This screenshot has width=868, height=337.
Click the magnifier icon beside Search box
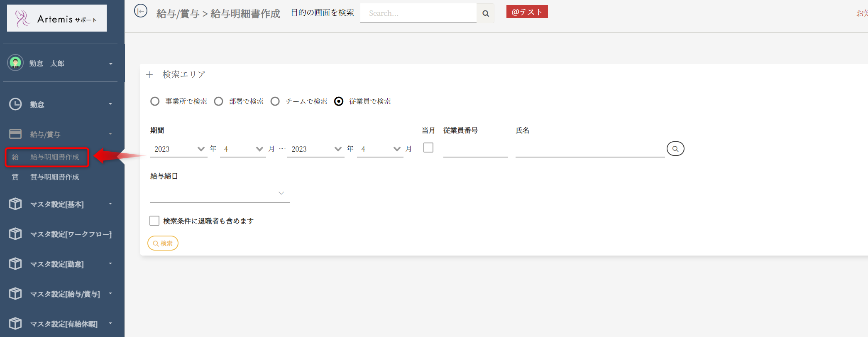(x=485, y=13)
